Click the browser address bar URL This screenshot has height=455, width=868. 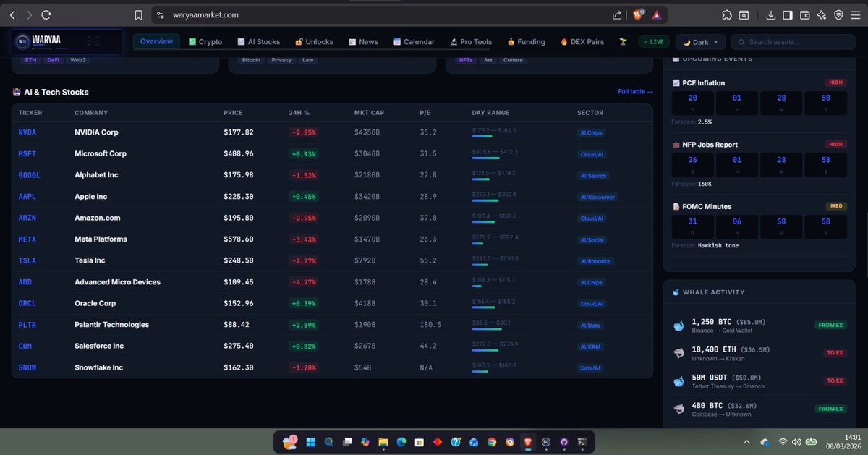point(205,14)
